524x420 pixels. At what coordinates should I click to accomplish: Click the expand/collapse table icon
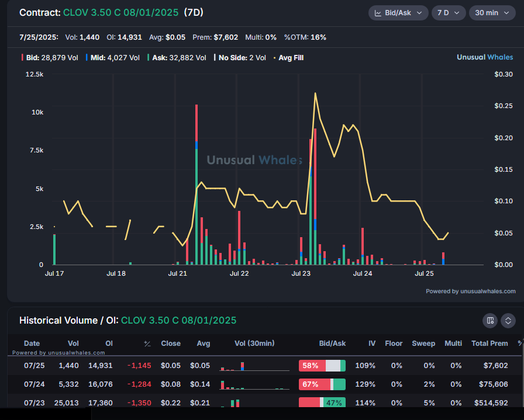point(508,321)
